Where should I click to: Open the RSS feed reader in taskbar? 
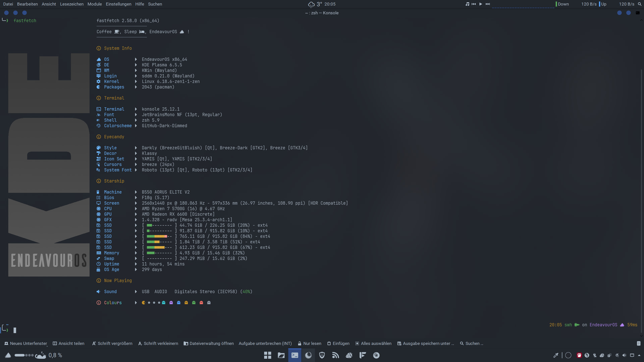[335, 355]
